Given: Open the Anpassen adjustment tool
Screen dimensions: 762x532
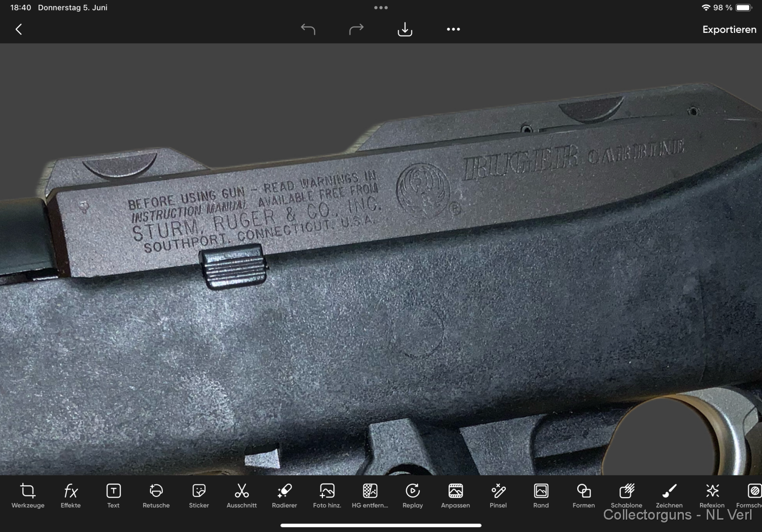Looking at the screenshot, I should tap(455, 496).
